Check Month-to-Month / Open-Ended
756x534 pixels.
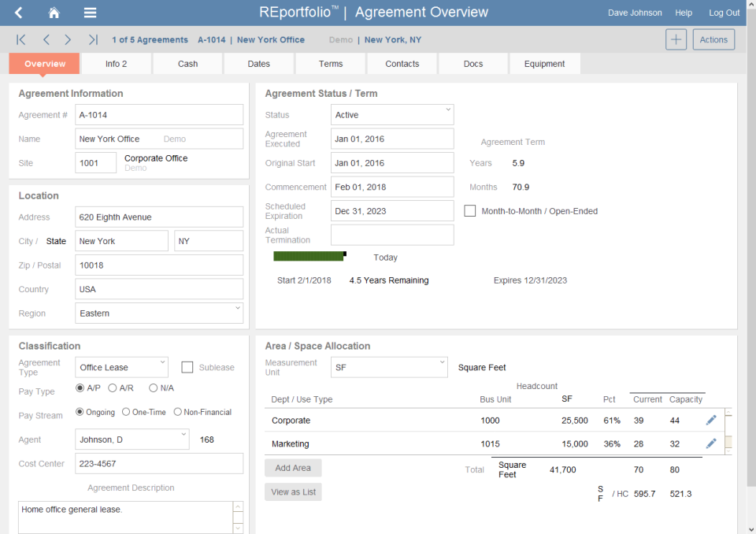[470, 210]
